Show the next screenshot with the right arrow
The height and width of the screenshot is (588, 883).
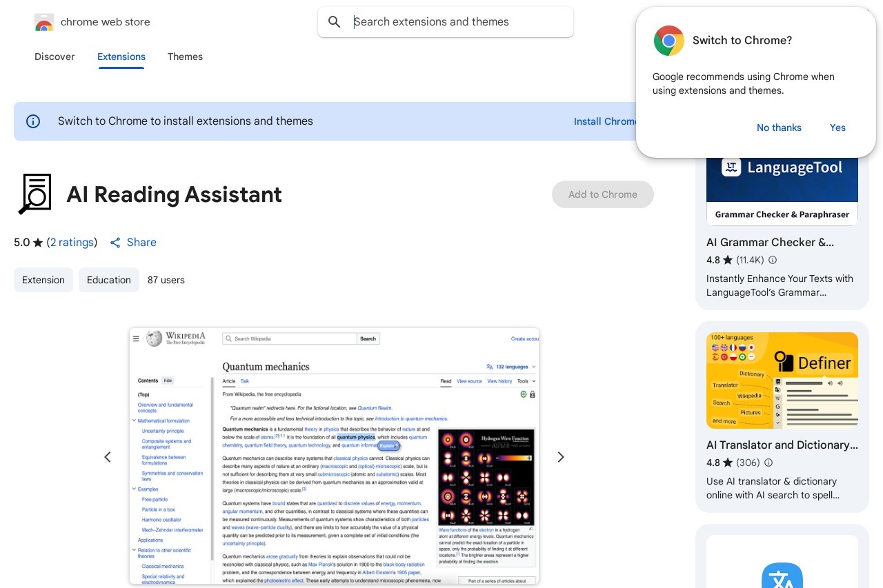tap(561, 457)
